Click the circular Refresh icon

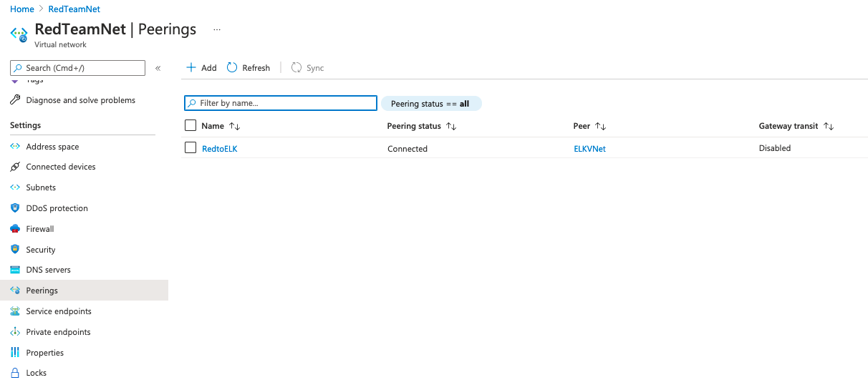(x=232, y=67)
